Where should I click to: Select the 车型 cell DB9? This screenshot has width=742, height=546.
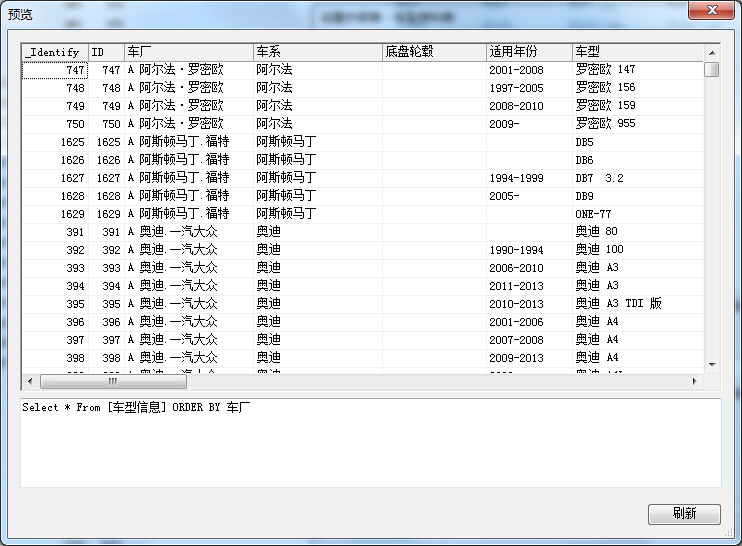[638, 196]
